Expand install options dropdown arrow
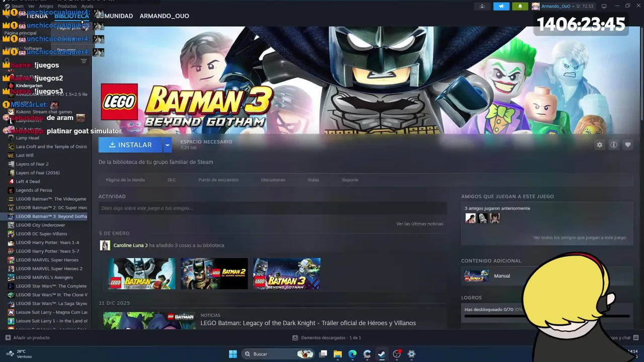The width and height of the screenshot is (644, 362). [167, 145]
